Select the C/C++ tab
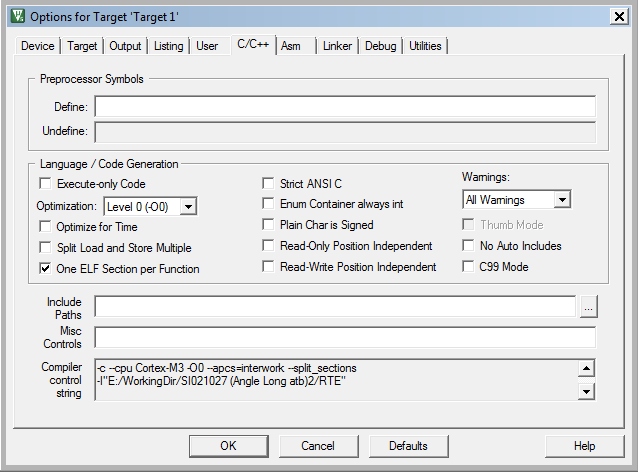The image size is (638, 474). [x=253, y=44]
